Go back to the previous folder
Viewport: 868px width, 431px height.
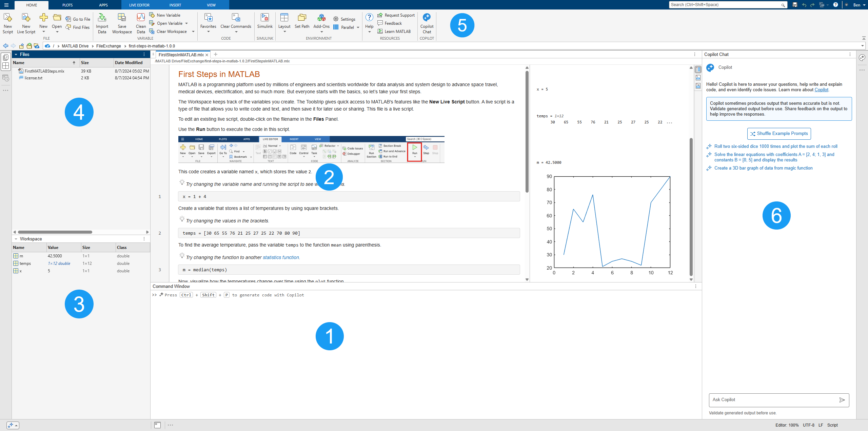pos(5,46)
